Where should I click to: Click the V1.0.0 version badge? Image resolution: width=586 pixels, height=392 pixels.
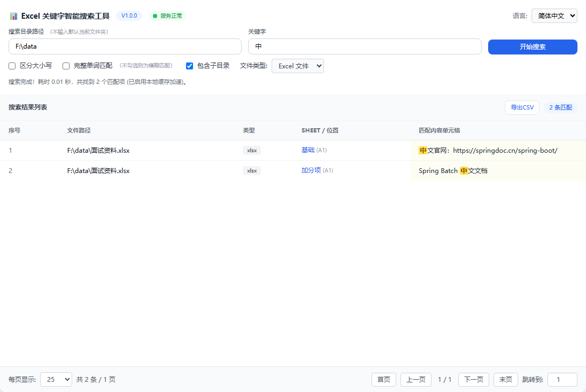[x=129, y=15]
